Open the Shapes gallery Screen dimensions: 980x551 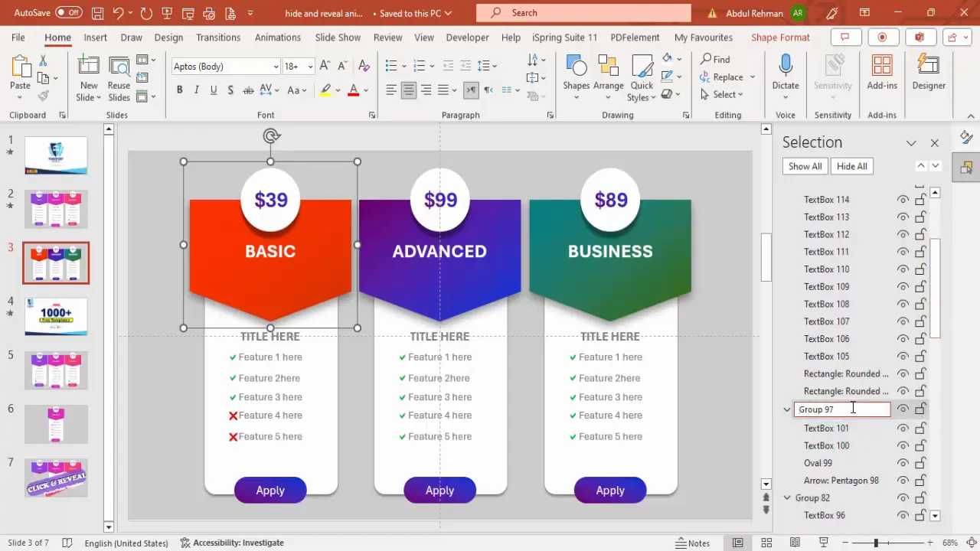pyautogui.click(x=577, y=77)
